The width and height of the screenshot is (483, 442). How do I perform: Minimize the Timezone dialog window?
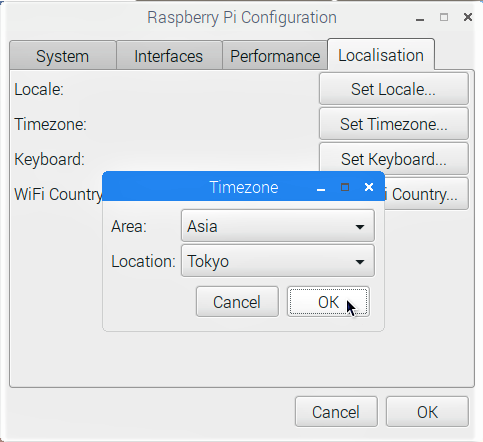click(x=321, y=190)
